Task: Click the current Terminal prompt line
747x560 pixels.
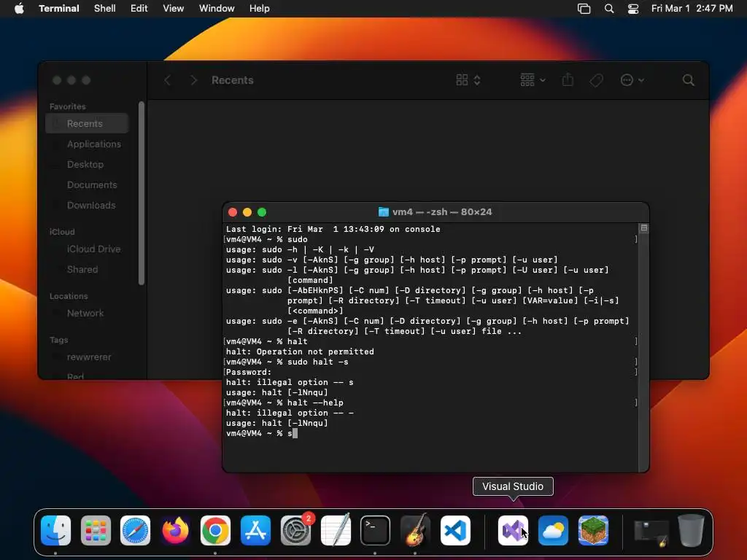Action: pyautogui.click(x=261, y=433)
